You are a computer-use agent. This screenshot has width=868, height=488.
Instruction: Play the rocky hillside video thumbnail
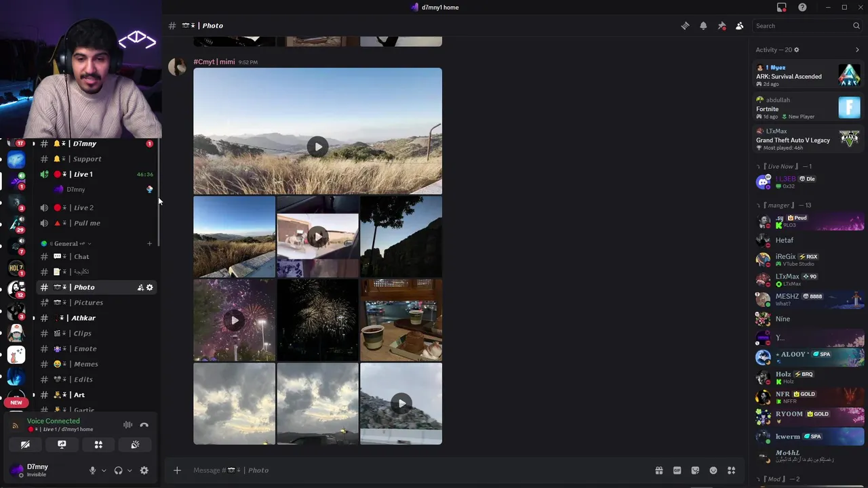pyautogui.click(x=401, y=404)
